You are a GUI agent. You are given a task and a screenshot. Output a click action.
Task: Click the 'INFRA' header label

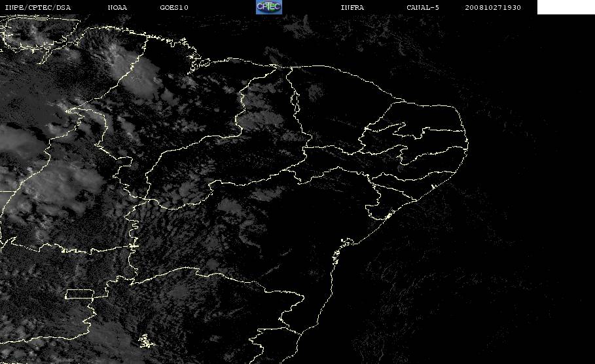pyautogui.click(x=352, y=7)
